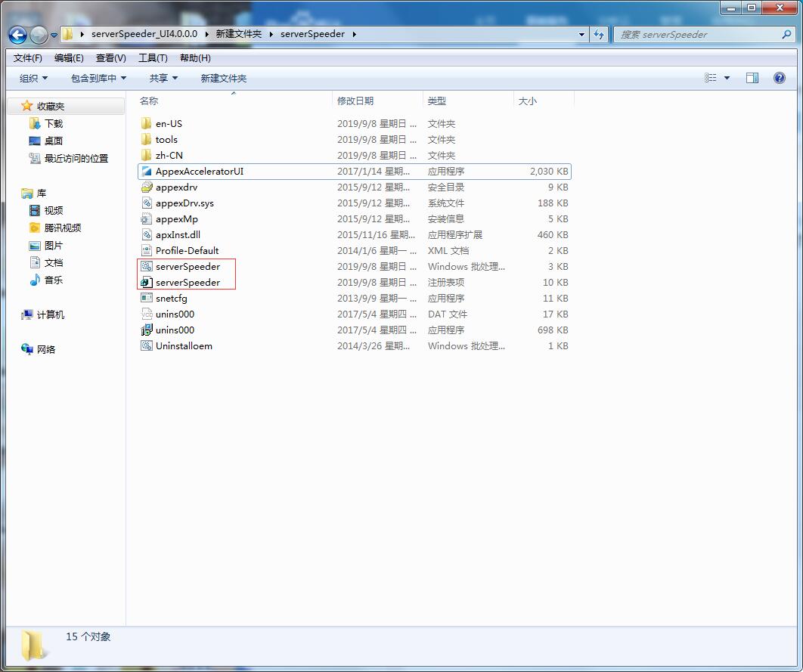This screenshot has width=803, height=672.
Task: Click the 新建文件夹 toolbar button
Action: tap(223, 79)
